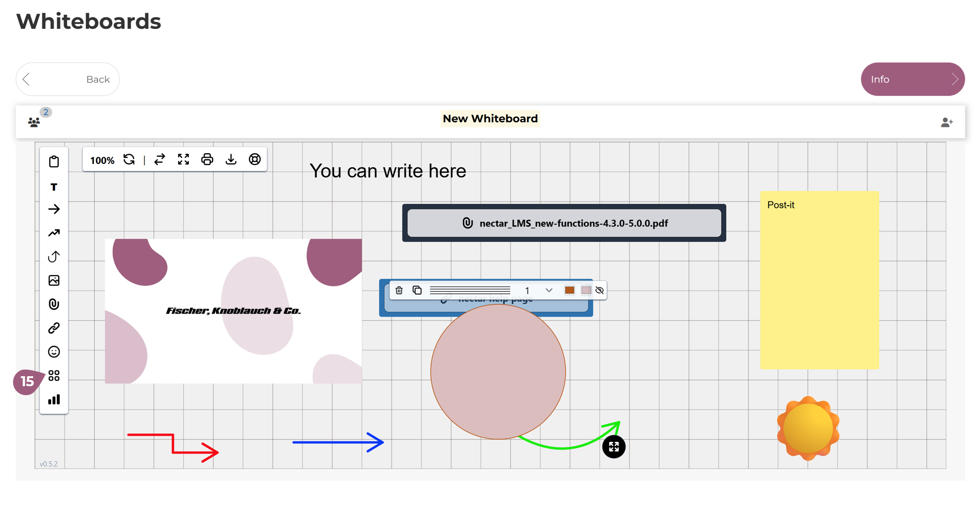Open the Info panel
Viewport: 980px width, 507px height.
point(912,79)
